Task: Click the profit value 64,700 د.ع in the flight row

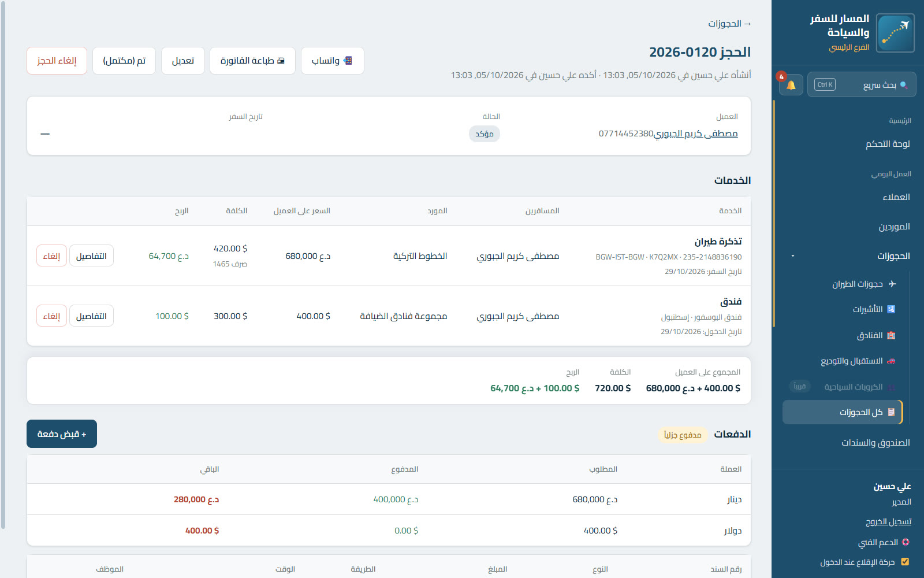Action: [169, 256]
